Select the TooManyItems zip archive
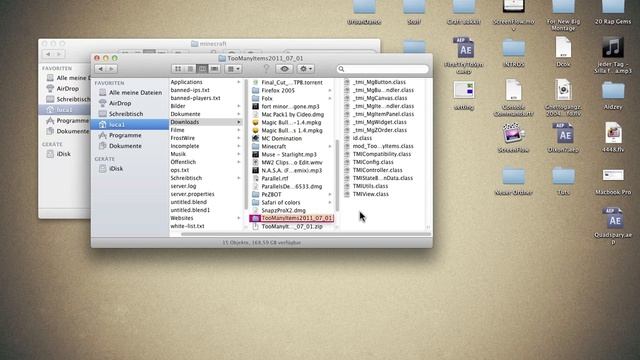This screenshot has width=640, height=360. tap(292, 226)
